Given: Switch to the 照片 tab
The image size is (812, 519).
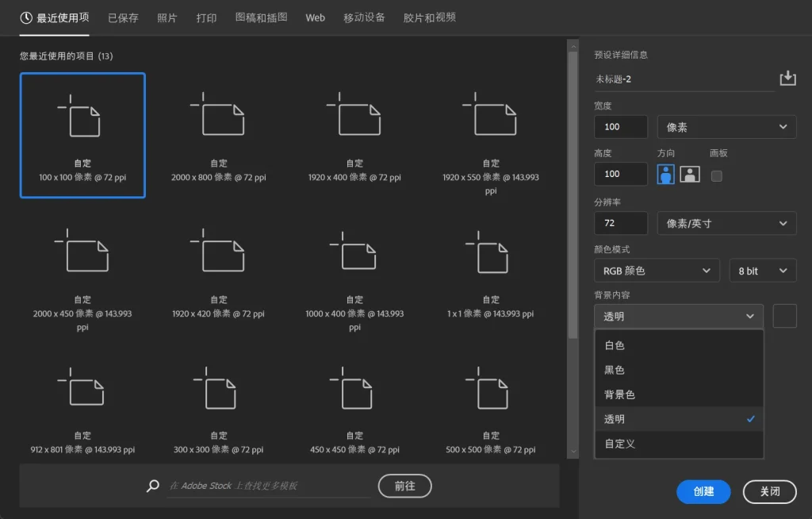Looking at the screenshot, I should [x=167, y=17].
